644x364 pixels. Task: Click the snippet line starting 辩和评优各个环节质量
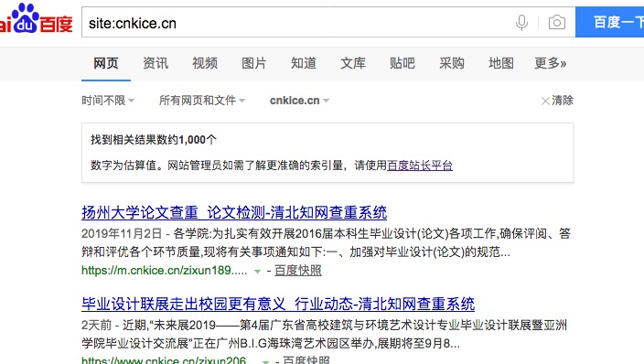point(295,252)
